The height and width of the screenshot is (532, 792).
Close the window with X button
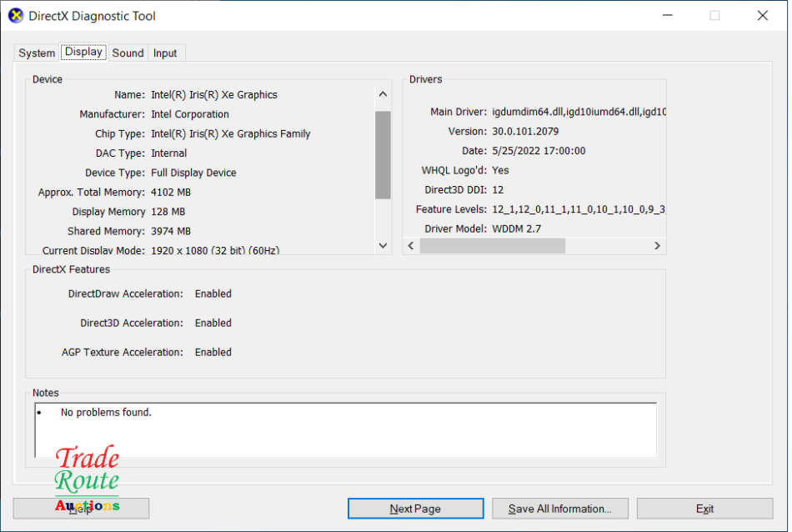coord(762,16)
